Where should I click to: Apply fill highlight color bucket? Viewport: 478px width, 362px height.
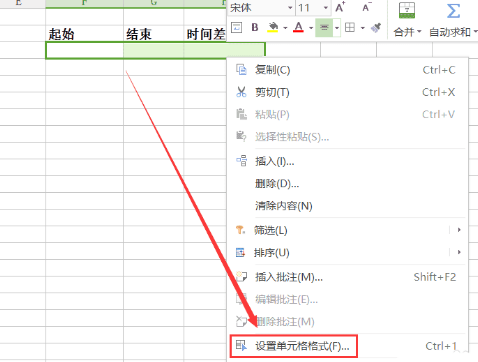tap(273, 27)
